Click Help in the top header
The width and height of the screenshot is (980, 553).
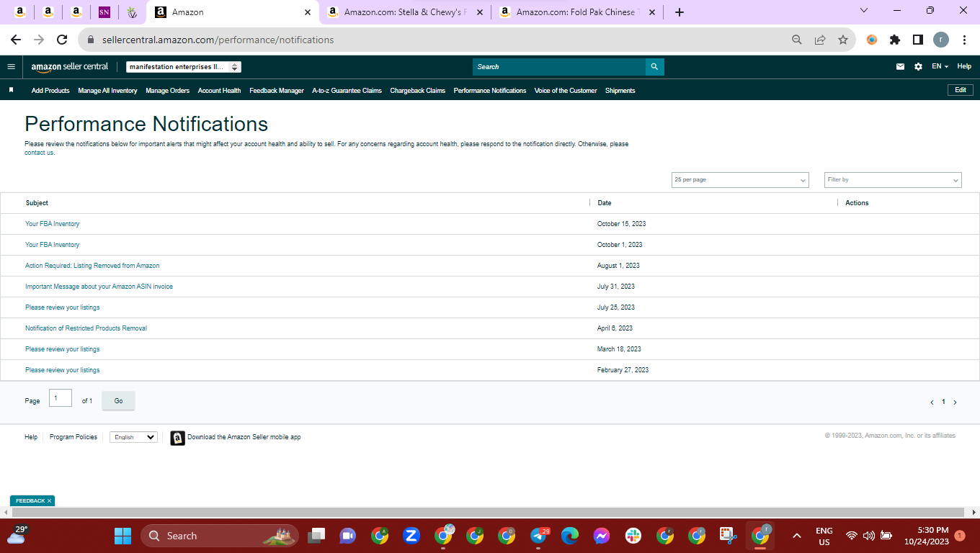(964, 66)
